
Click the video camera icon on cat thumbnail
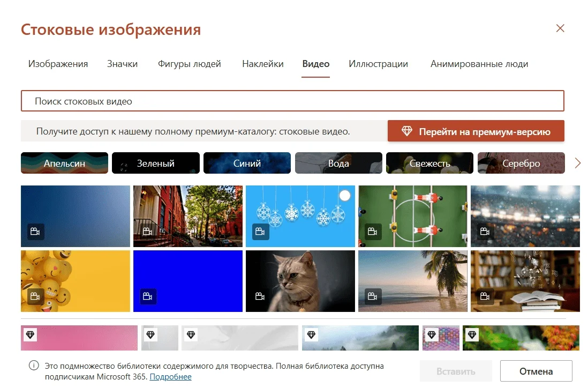click(260, 296)
